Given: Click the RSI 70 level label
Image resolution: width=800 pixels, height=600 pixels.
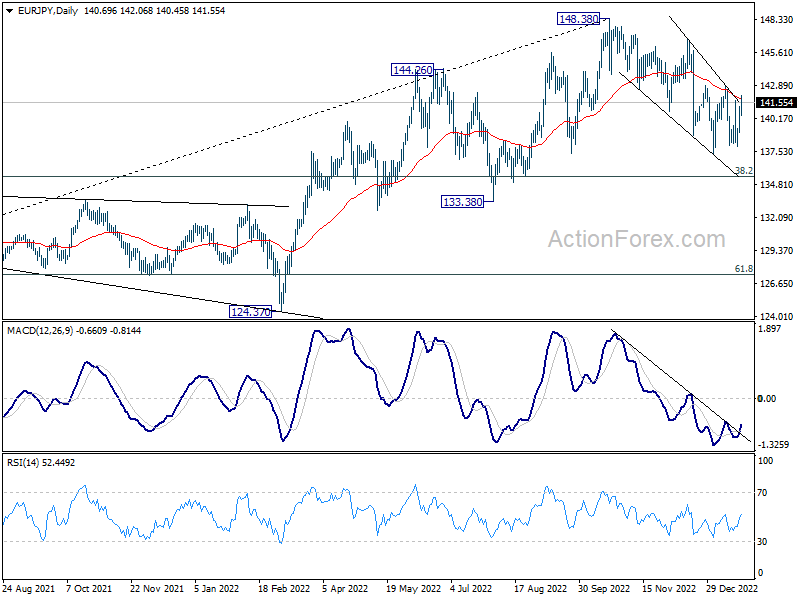Looking at the screenshot, I should click(762, 493).
